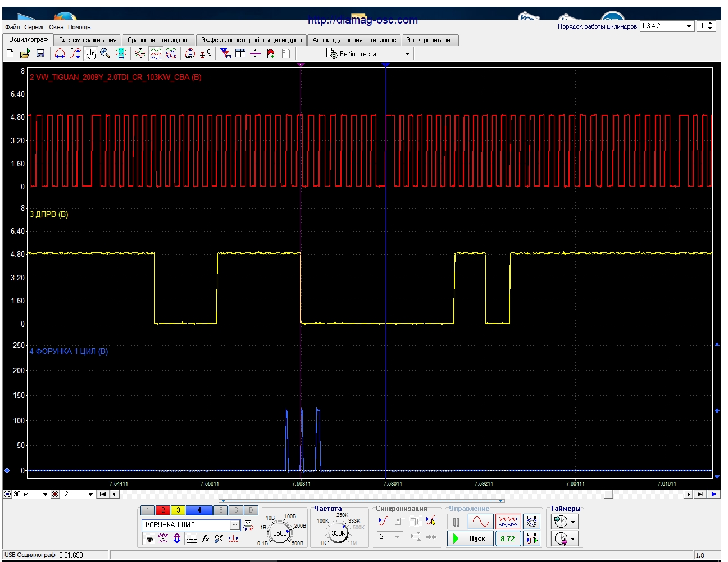The height and width of the screenshot is (562, 728).
Task: Open the table grid toolbar icon
Action: tap(240, 53)
